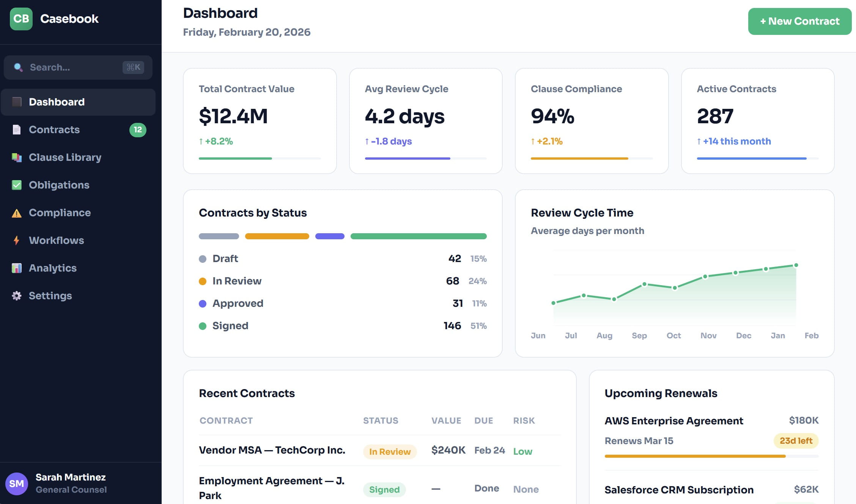Click the Clause Library books icon

16,157
